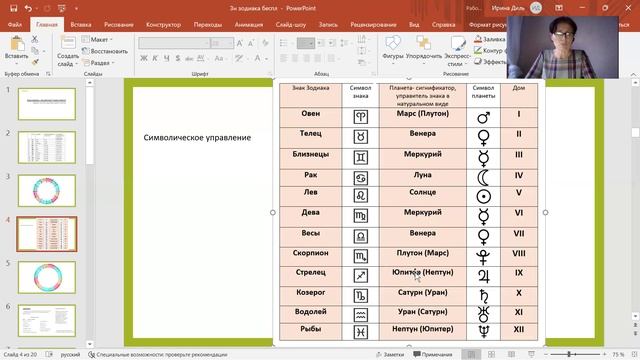The image size is (640, 360).
Task: Click the Символическое управление text
Action: point(197,138)
